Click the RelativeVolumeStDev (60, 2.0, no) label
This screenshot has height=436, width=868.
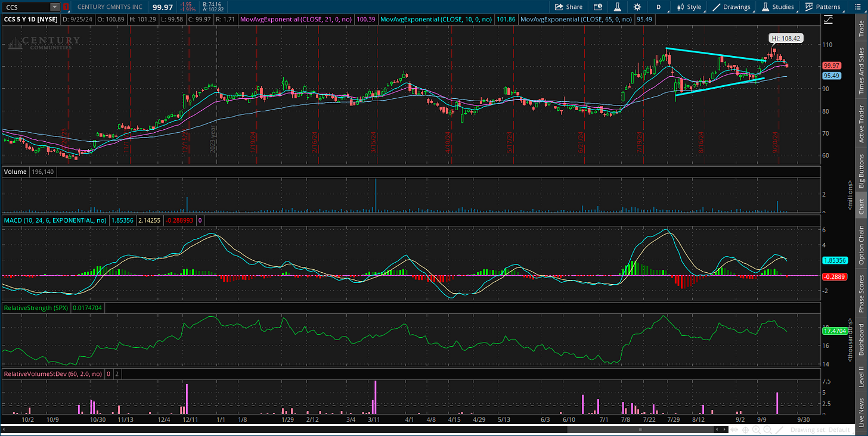[x=52, y=374]
